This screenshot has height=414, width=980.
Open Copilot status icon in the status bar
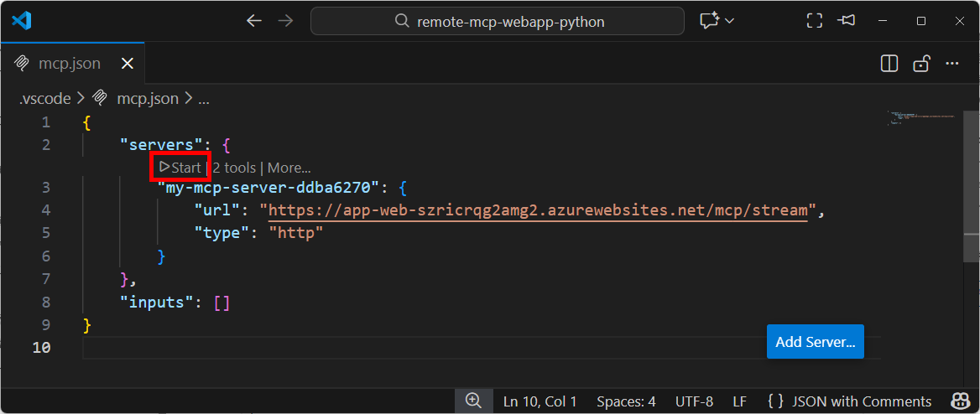(x=959, y=401)
